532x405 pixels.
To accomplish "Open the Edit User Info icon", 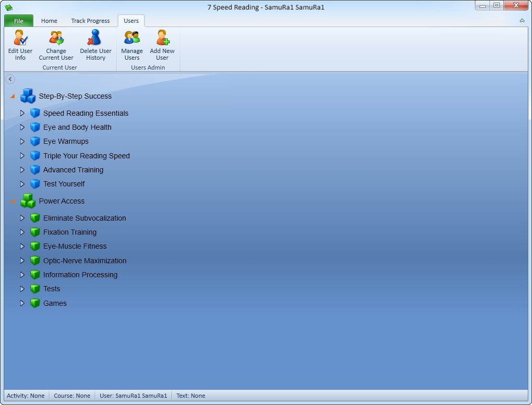I will coord(20,38).
